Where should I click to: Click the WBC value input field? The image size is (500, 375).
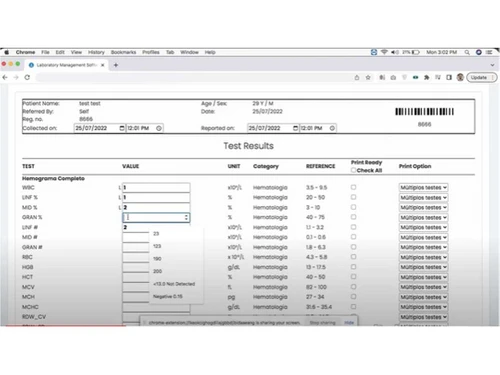click(x=156, y=187)
